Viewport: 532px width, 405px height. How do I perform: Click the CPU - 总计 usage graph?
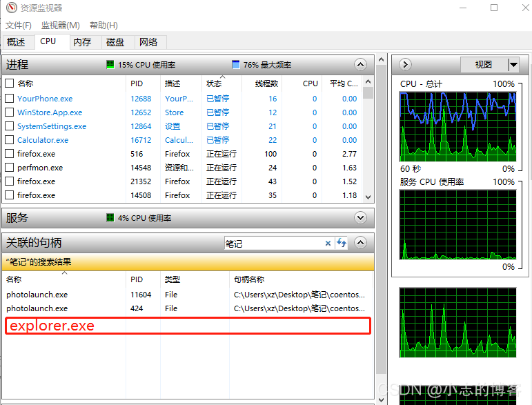[x=458, y=126]
